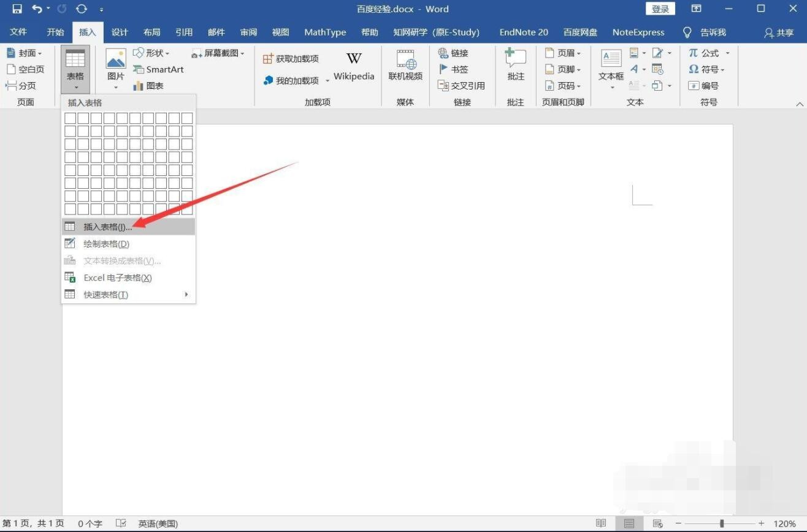Click the Save icon in title bar

(17, 9)
